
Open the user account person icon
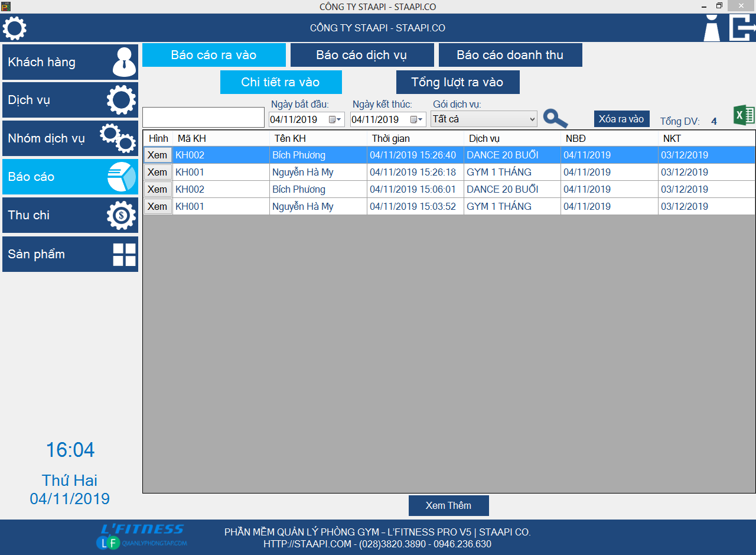click(712, 28)
